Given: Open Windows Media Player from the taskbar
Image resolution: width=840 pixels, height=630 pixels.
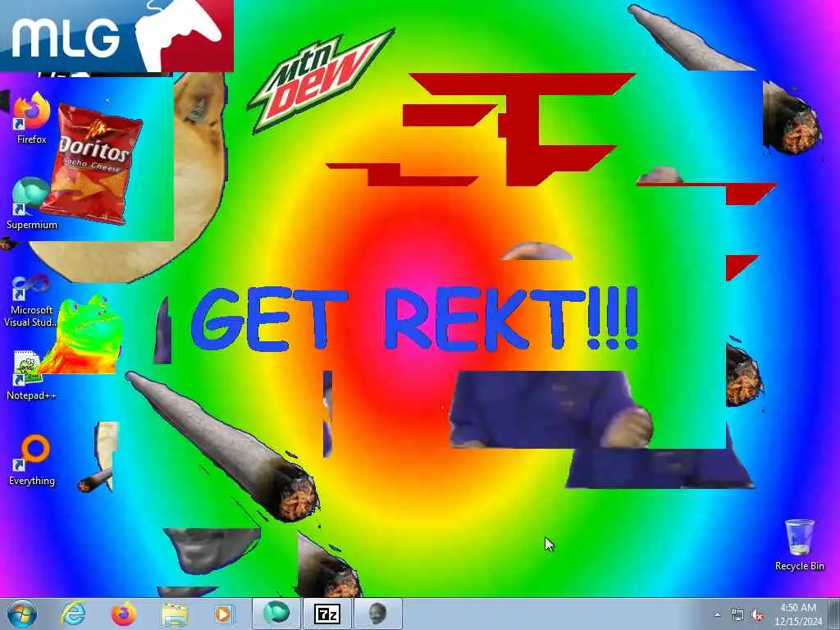Looking at the screenshot, I should pos(224,614).
